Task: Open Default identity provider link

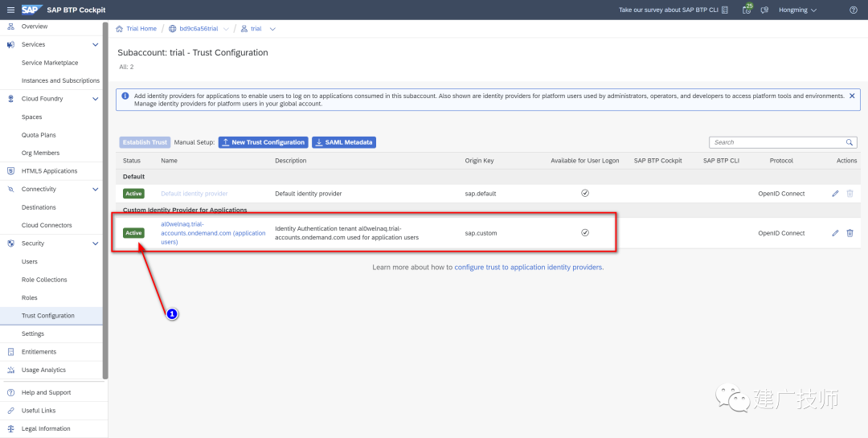Action: tap(194, 194)
